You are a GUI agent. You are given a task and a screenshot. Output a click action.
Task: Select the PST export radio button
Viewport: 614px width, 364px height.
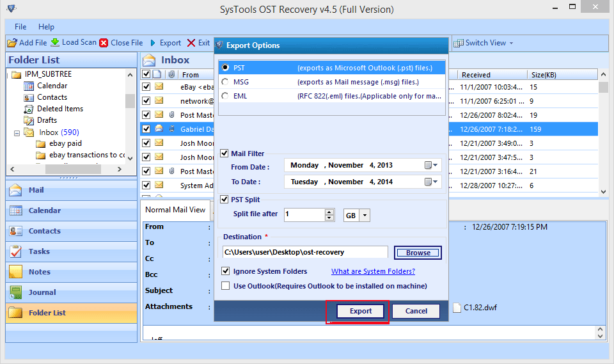pyautogui.click(x=225, y=67)
